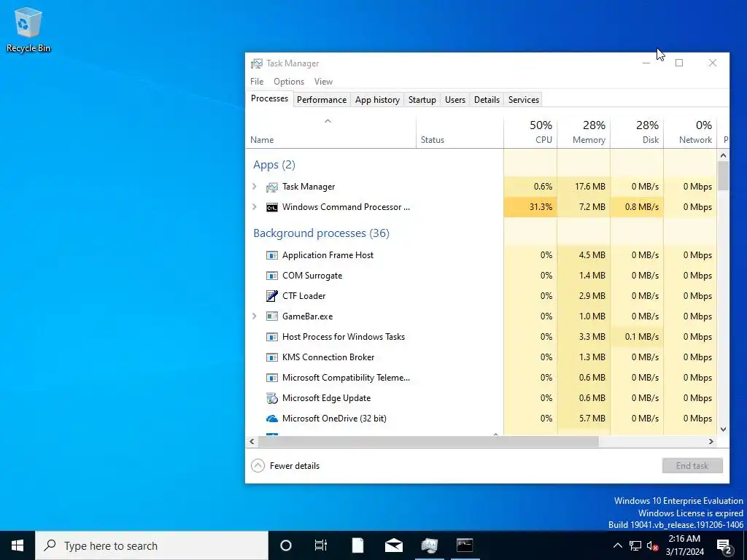Screen dimensions: 747x560
Task: Click the blank document taskbar icon
Action: [357, 545]
